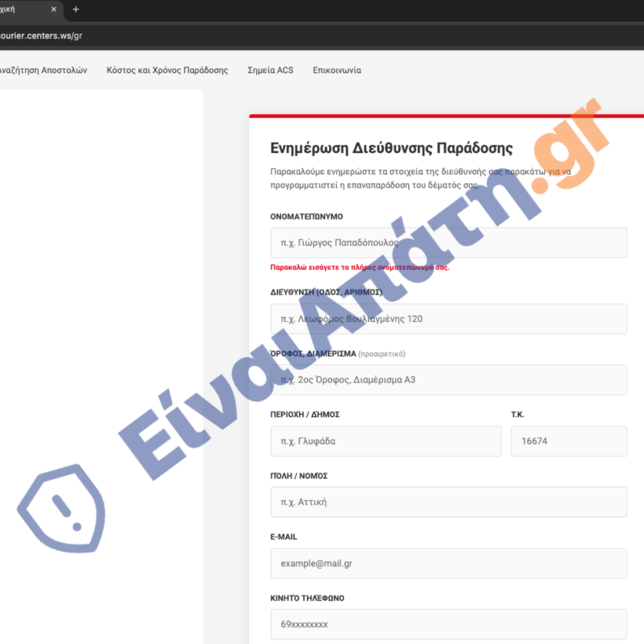644x644 pixels.
Task: Focus the ΠΕΡΙΟΧΗ / ΔΗΜΟΣ field
Action: coord(386,441)
